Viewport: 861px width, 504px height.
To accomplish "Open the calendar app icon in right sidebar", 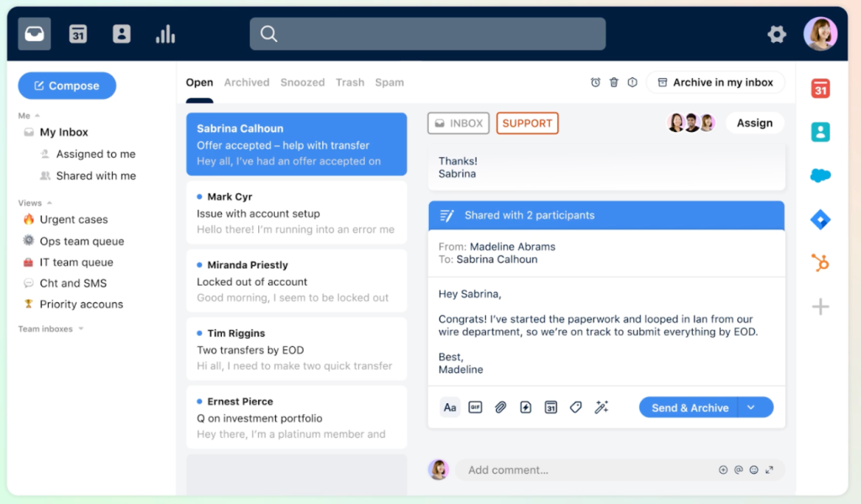I will tap(820, 87).
